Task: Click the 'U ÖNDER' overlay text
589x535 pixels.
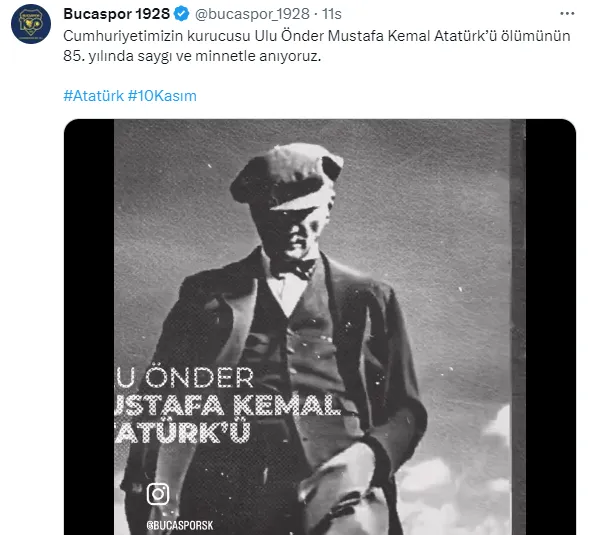Action: 184,378
